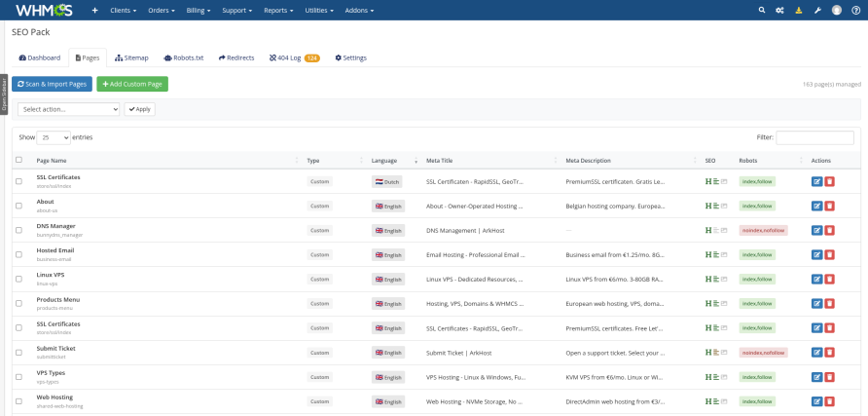The width and height of the screenshot is (868, 416).
Task: Check the Products Menu row checkbox
Action: pyautogui.click(x=18, y=304)
